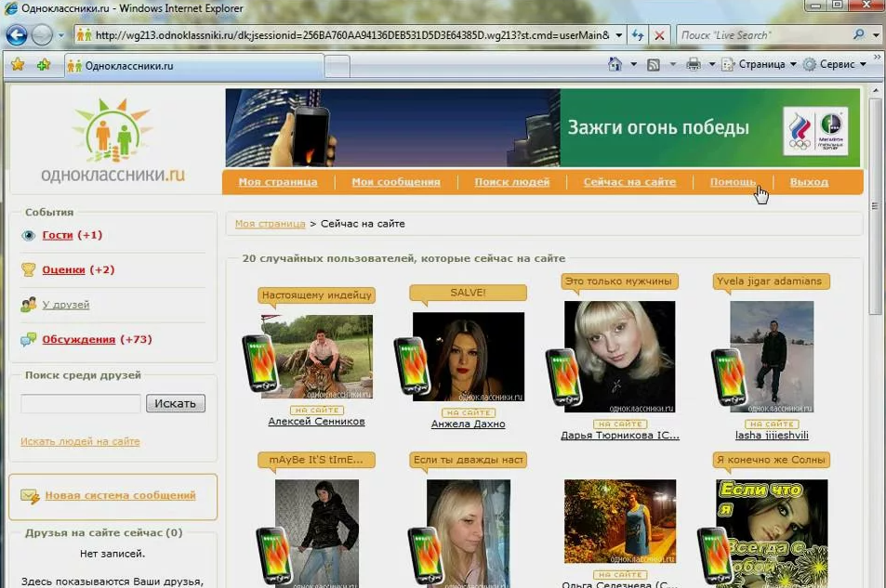
Task: Click the Home page icon
Action: click(x=615, y=64)
